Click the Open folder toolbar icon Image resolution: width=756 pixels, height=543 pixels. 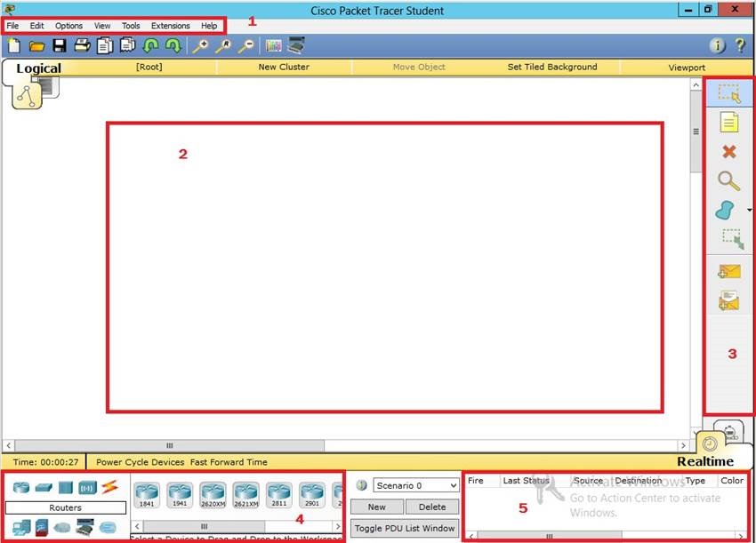point(36,46)
